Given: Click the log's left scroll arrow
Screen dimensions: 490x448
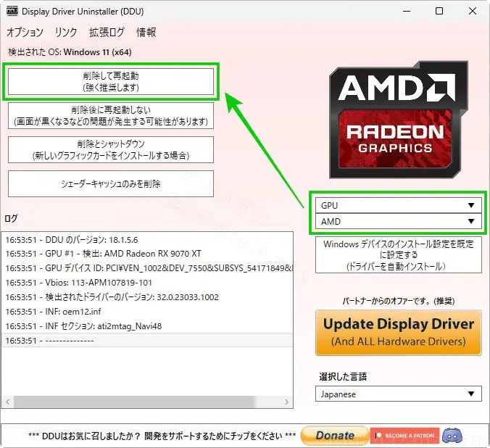Looking at the screenshot, I should pos(8,402).
